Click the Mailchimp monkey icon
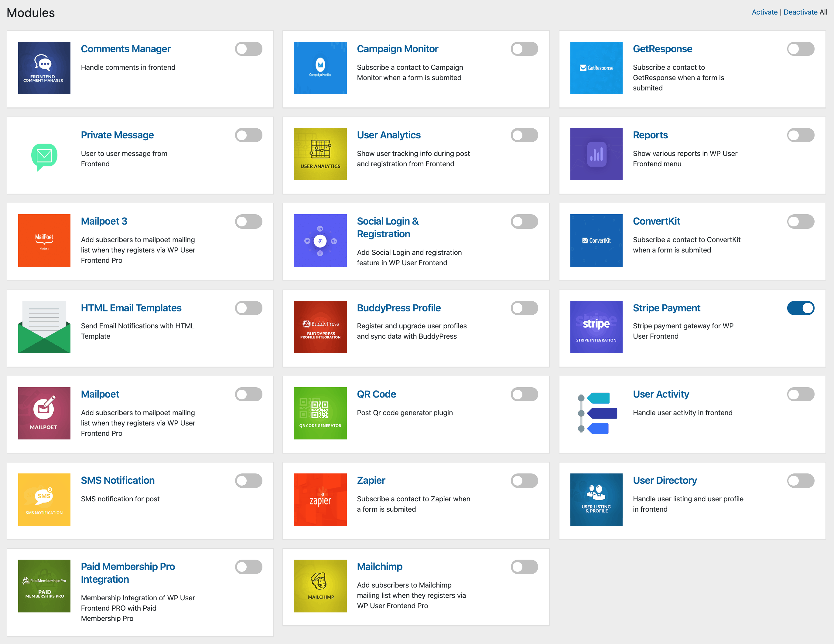This screenshot has width=834, height=644. tap(320, 586)
